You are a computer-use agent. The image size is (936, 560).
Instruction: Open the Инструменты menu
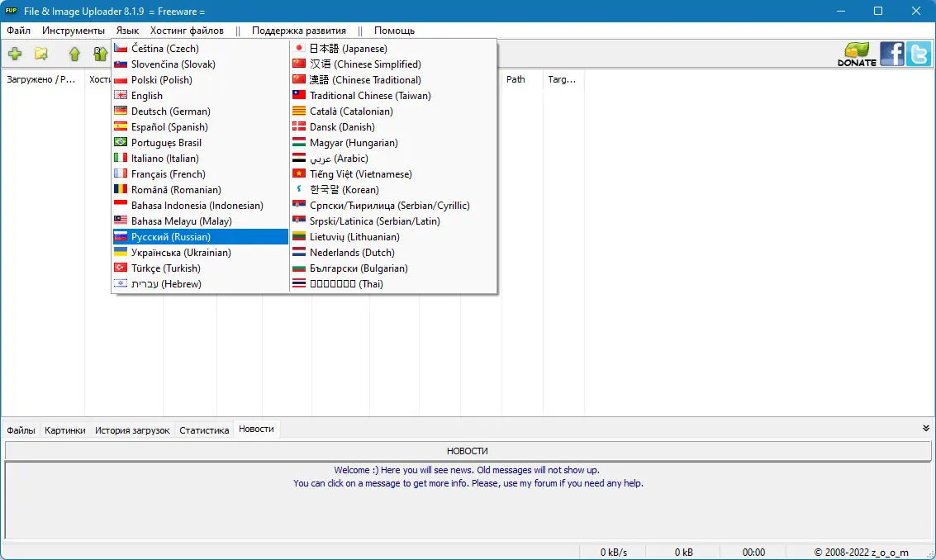(x=74, y=31)
